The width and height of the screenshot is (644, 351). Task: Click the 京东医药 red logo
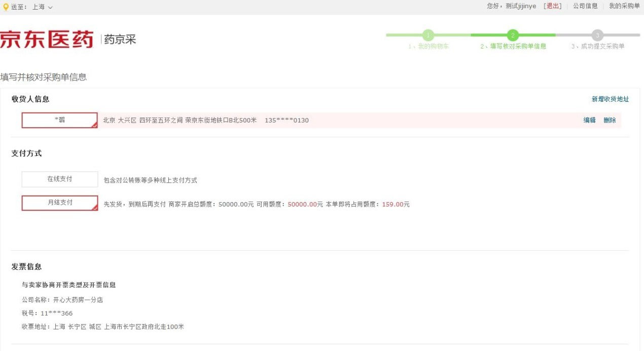(47, 40)
